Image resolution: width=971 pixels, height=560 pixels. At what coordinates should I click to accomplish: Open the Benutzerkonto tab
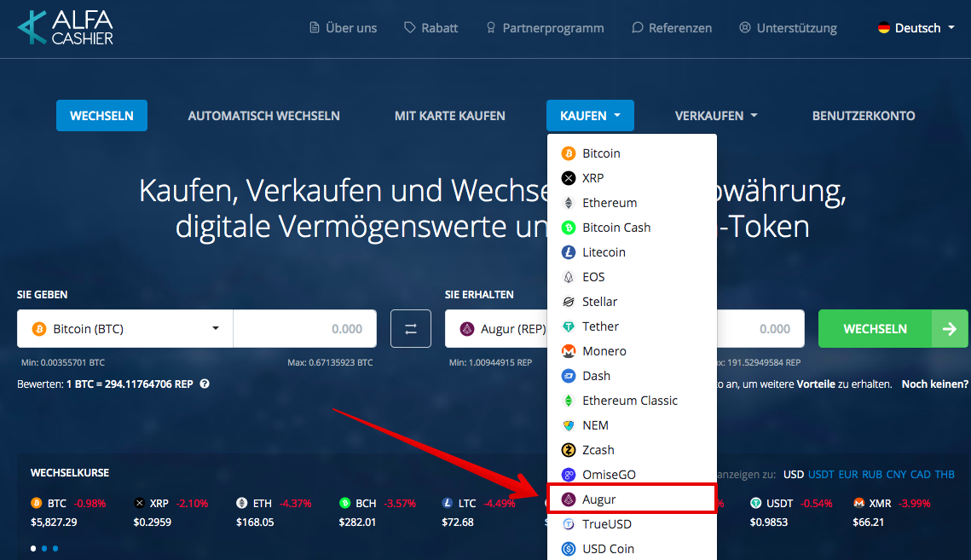pos(864,116)
